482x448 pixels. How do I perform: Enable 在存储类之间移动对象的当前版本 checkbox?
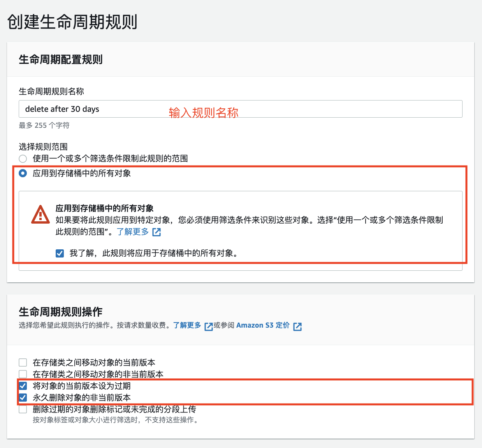point(23,362)
